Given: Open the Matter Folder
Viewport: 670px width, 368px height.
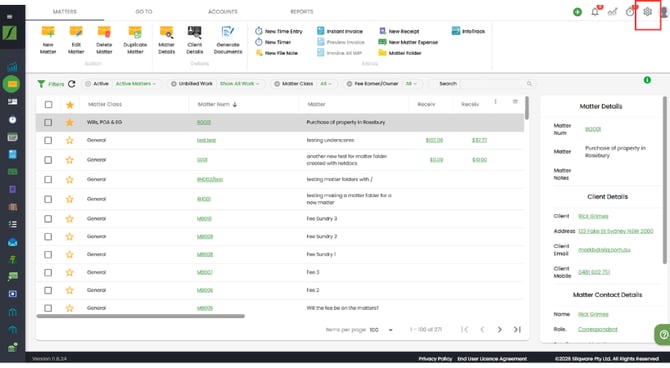Looking at the screenshot, I should 400,53.
